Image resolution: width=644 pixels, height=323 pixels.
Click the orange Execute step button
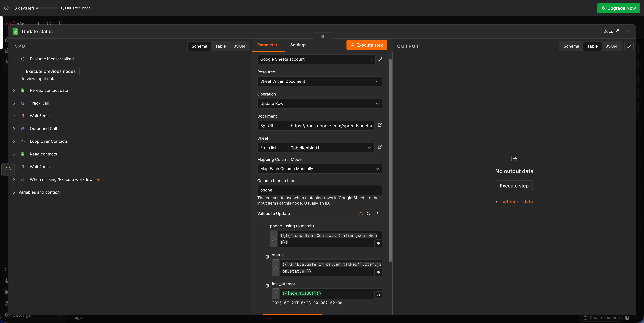click(x=367, y=45)
